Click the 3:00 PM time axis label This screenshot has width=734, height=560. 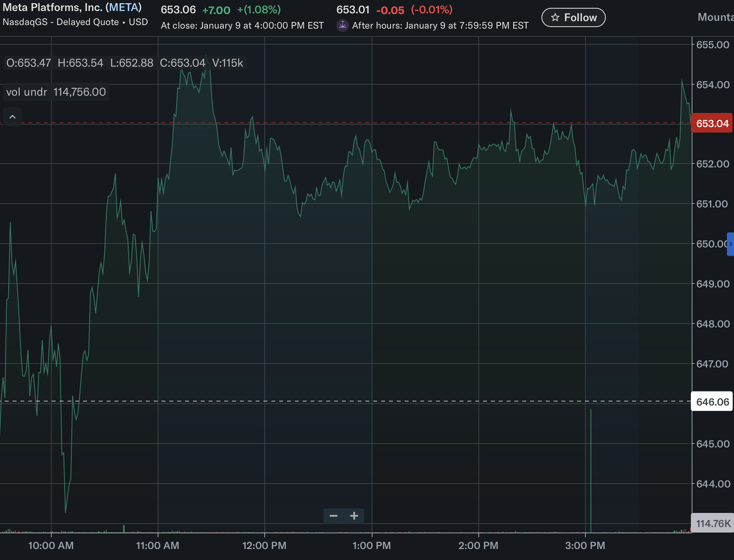[585, 545]
